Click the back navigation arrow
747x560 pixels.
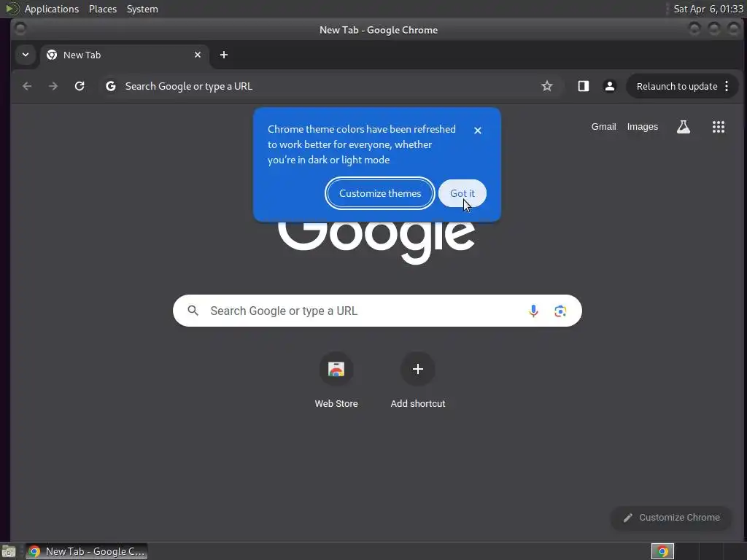27,86
